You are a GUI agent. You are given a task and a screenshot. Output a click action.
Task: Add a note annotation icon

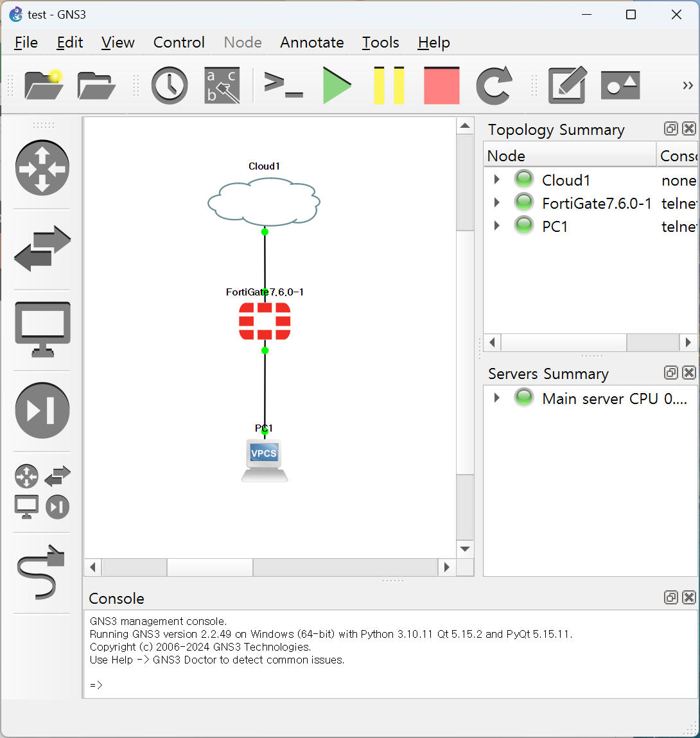click(x=568, y=85)
